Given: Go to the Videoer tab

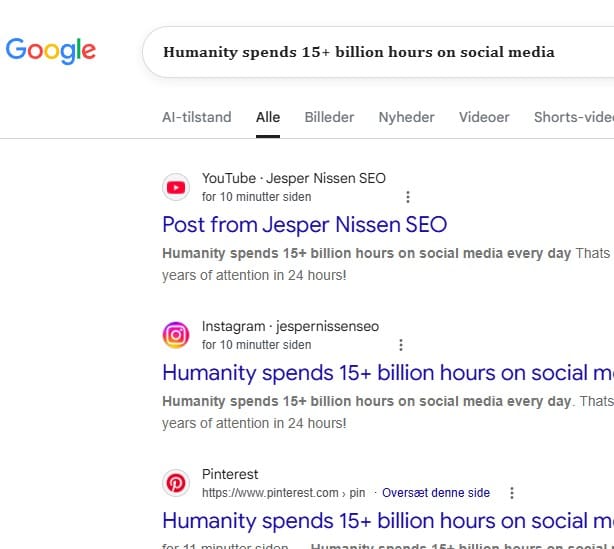Looking at the screenshot, I should (484, 117).
